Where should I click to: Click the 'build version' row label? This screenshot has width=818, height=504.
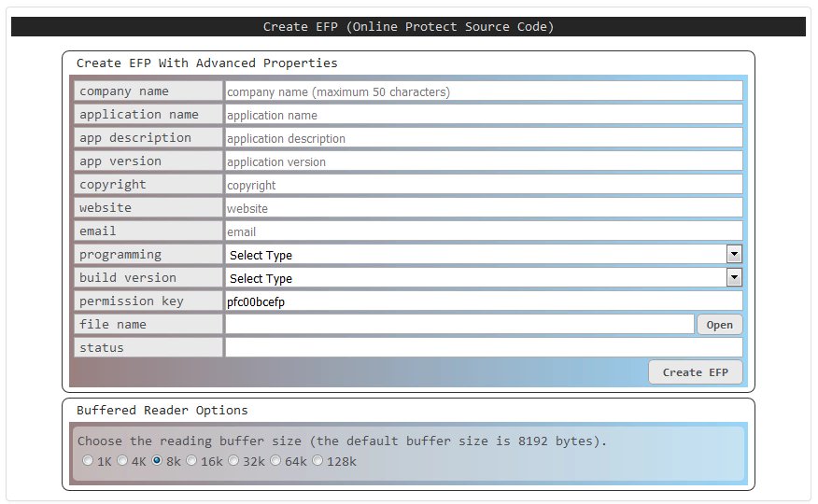[x=148, y=278]
